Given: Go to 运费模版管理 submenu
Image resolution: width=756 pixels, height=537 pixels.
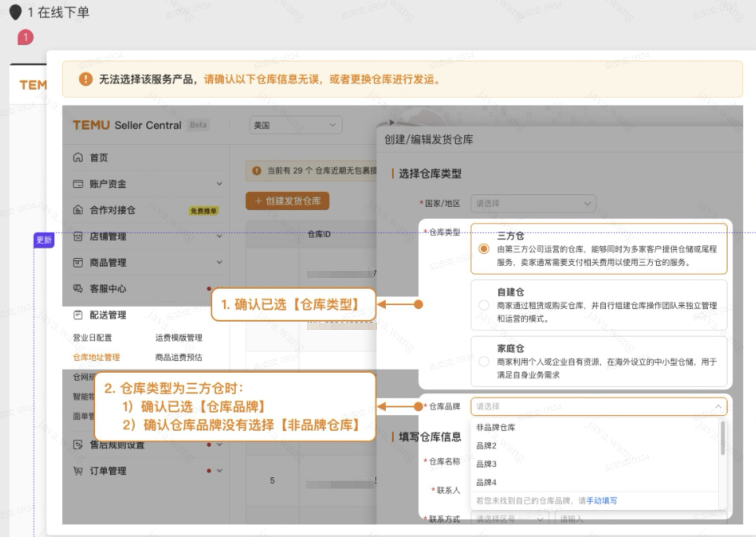Looking at the screenshot, I should tap(179, 338).
